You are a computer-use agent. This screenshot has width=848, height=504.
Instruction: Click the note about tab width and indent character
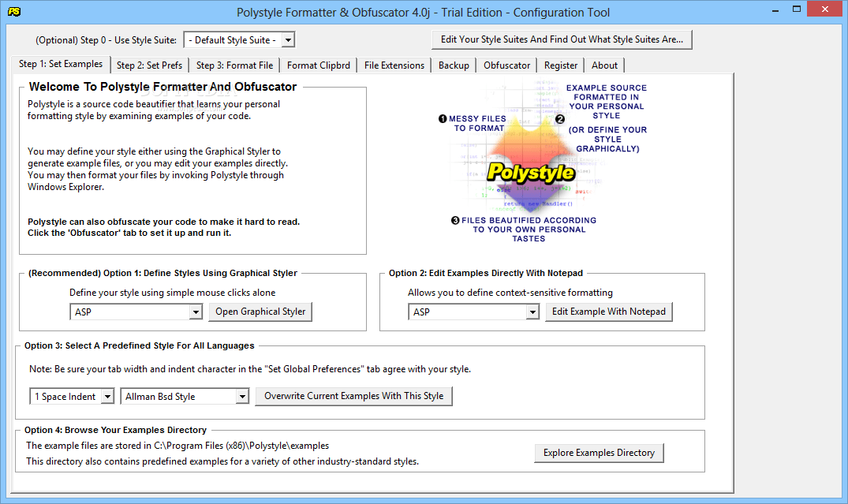[250, 369]
